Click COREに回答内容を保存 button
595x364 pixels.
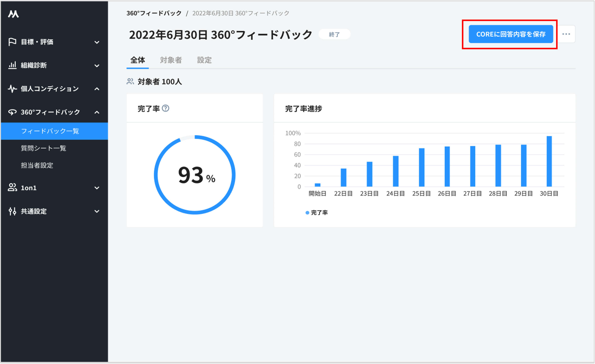511,34
